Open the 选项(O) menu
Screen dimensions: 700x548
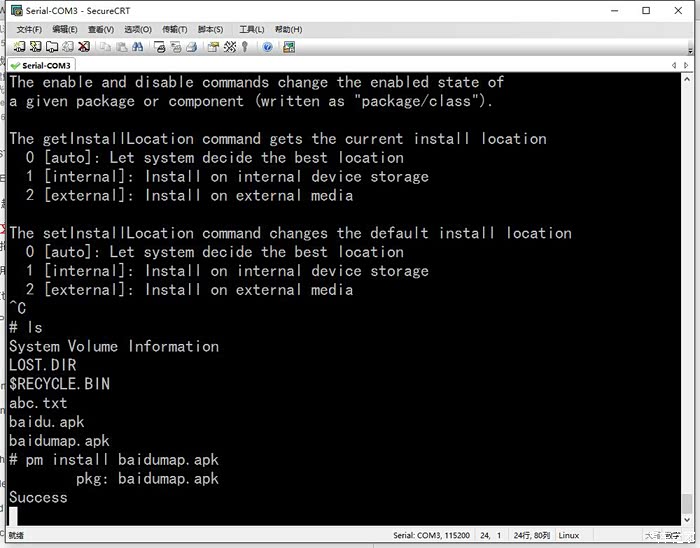click(138, 30)
